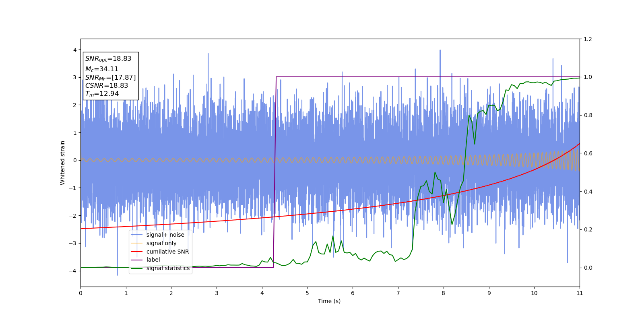Screen dimensions: 644x322
Task: Click right y-axis tick label 1.2
Action: point(588,39)
